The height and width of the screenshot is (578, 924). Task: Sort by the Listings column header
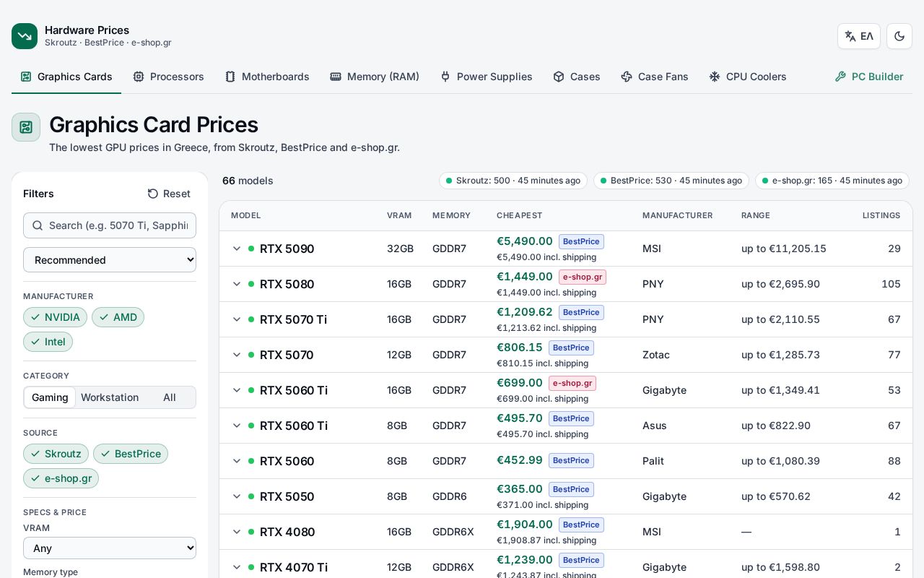(881, 215)
